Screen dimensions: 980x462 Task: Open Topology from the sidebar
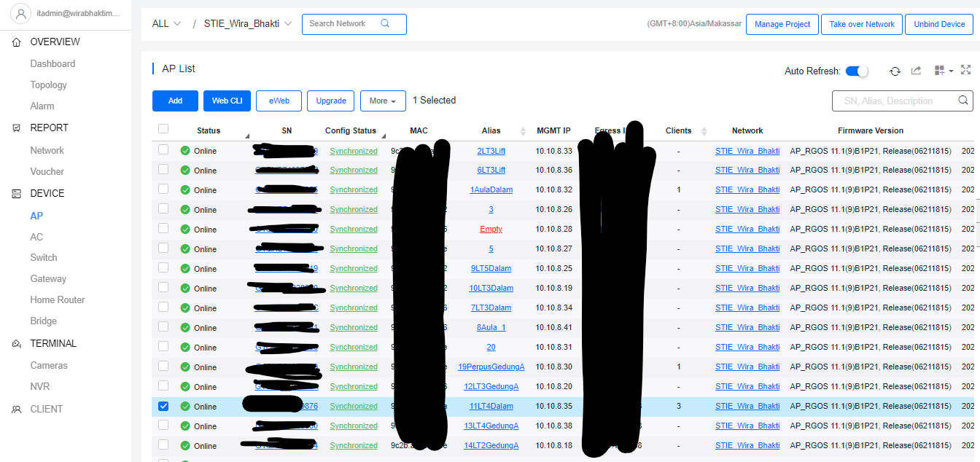click(48, 85)
